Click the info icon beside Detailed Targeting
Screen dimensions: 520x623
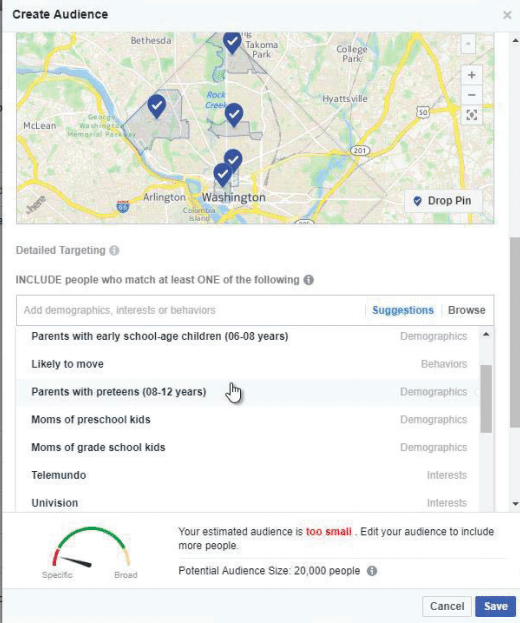tap(114, 250)
